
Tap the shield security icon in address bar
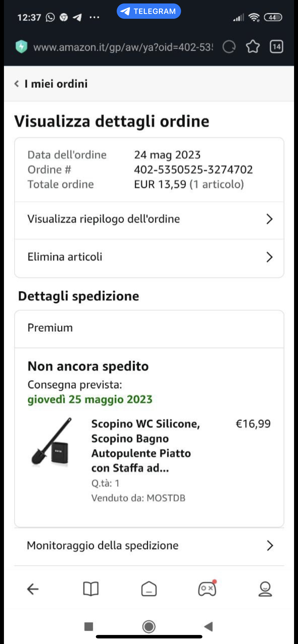coord(21,47)
